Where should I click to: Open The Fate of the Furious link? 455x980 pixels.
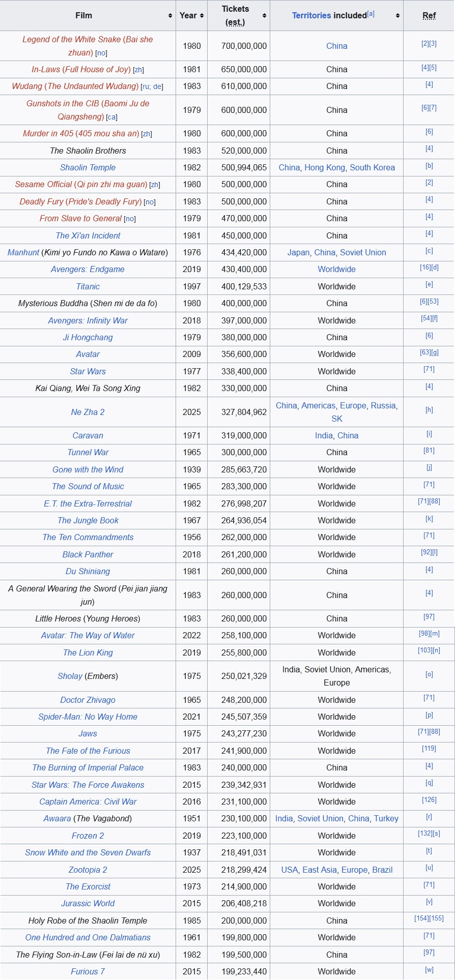[x=88, y=751]
